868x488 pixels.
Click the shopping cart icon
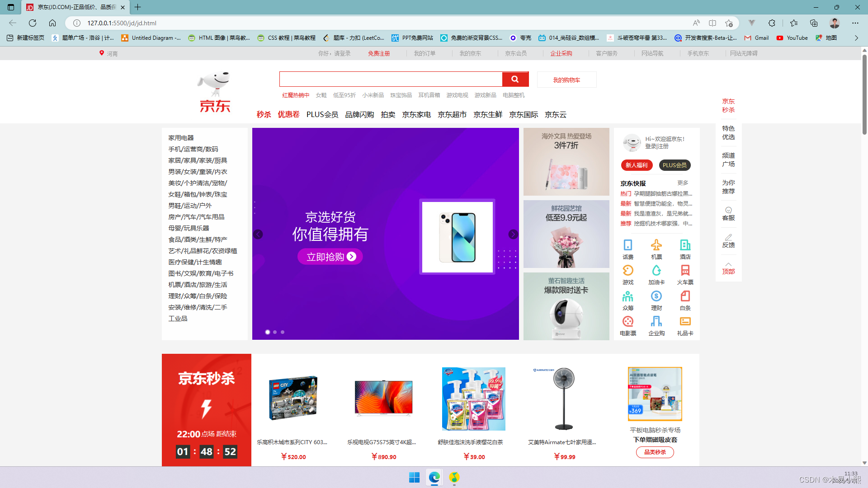tap(566, 79)
